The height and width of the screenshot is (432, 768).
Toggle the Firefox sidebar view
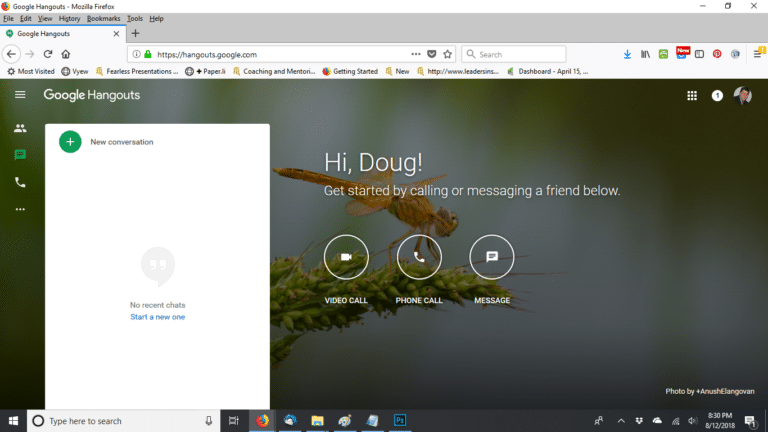pos(699,54)
